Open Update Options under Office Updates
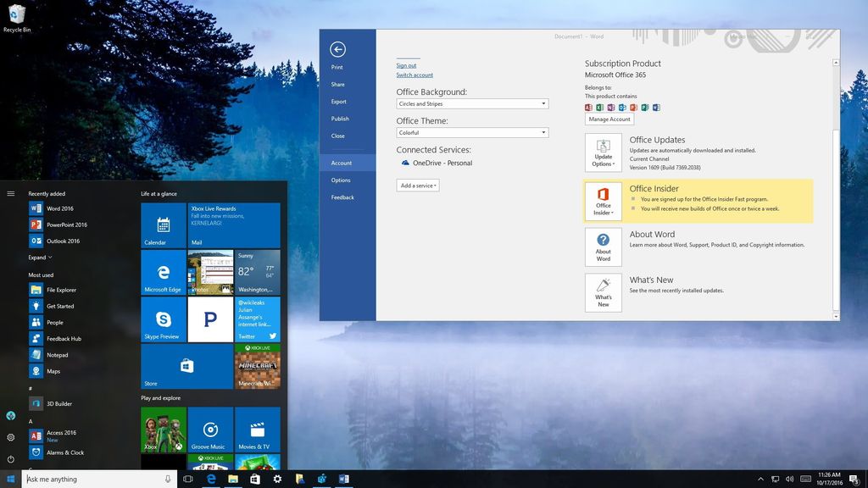This screenshot has height=488, width=868. click(603, 152)
